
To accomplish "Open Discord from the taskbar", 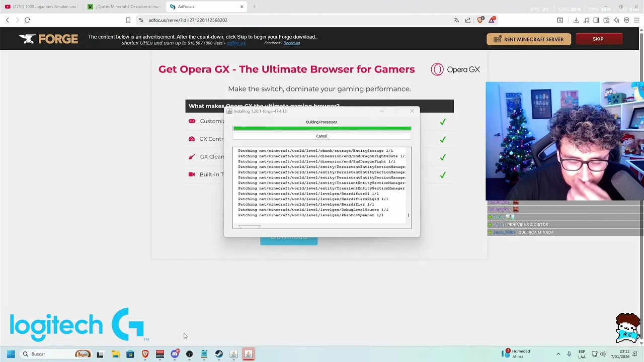I will (x=175, y=354).
